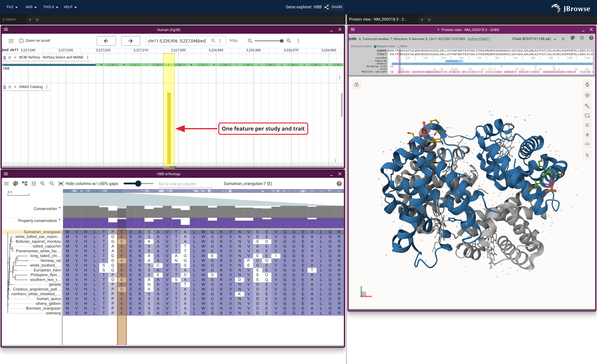Adjust the genome zoom level slider
The width and height of the screenshot is (597, 364).
click(x=281, y=41)
